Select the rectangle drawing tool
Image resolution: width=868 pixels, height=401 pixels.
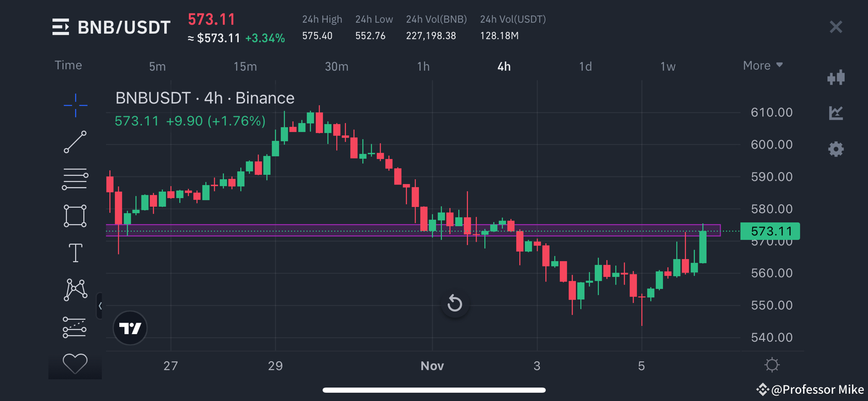[75, 216]
